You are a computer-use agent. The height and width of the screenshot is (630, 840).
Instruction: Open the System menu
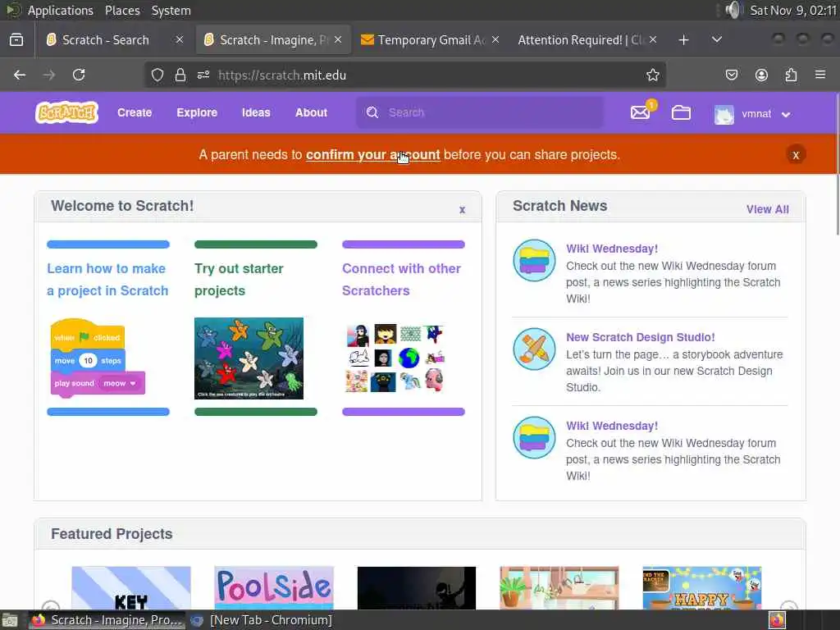coord(171,10)
